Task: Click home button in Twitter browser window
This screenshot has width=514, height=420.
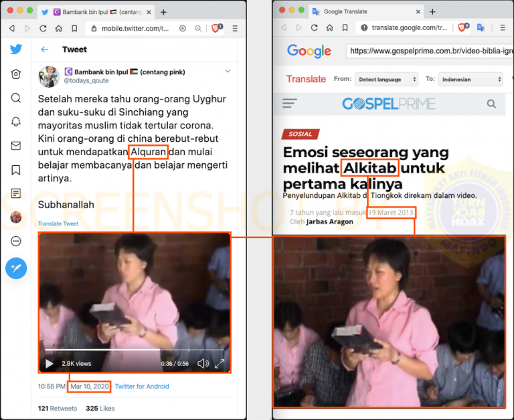Action: tap(59, 29)
